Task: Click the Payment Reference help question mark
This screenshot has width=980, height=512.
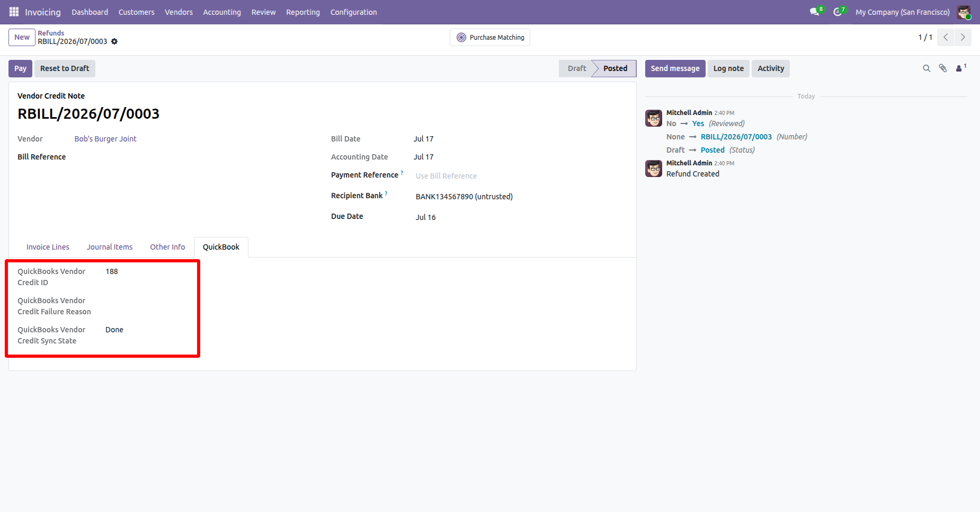Action: click(x=402, y=173)
